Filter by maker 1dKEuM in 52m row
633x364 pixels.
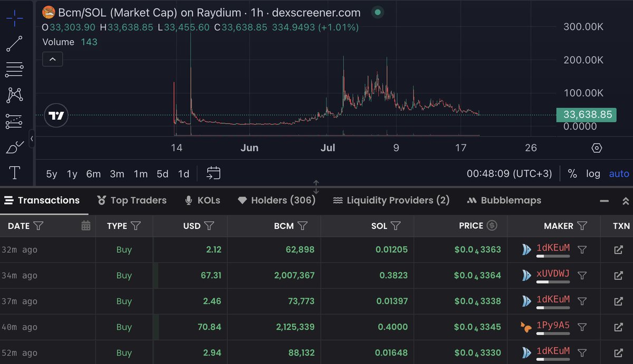pos(582,352)
